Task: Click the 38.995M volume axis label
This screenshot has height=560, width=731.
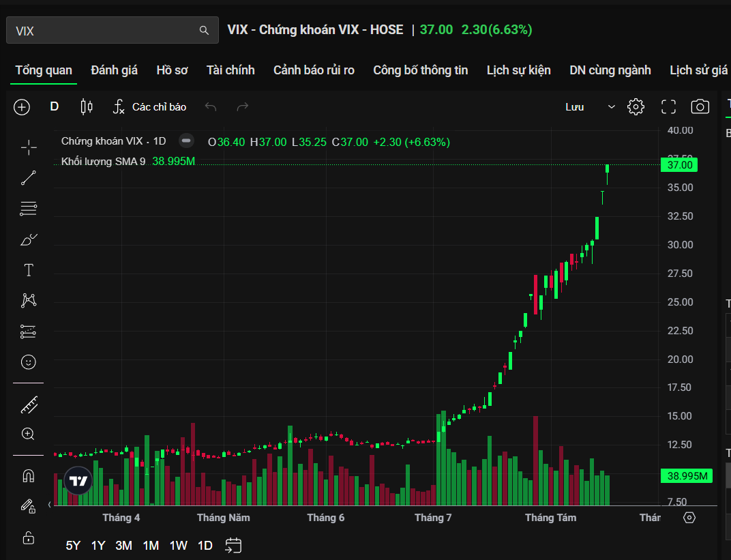Action: click(687, 476)
